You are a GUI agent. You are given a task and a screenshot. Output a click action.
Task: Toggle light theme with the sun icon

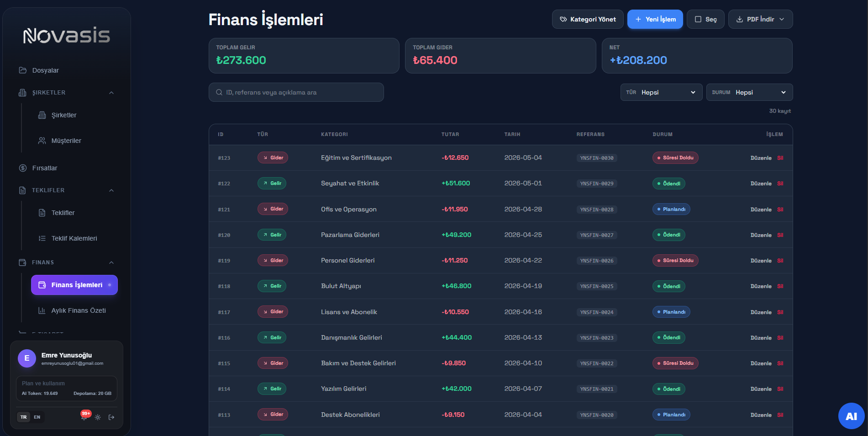pos(98,417)
